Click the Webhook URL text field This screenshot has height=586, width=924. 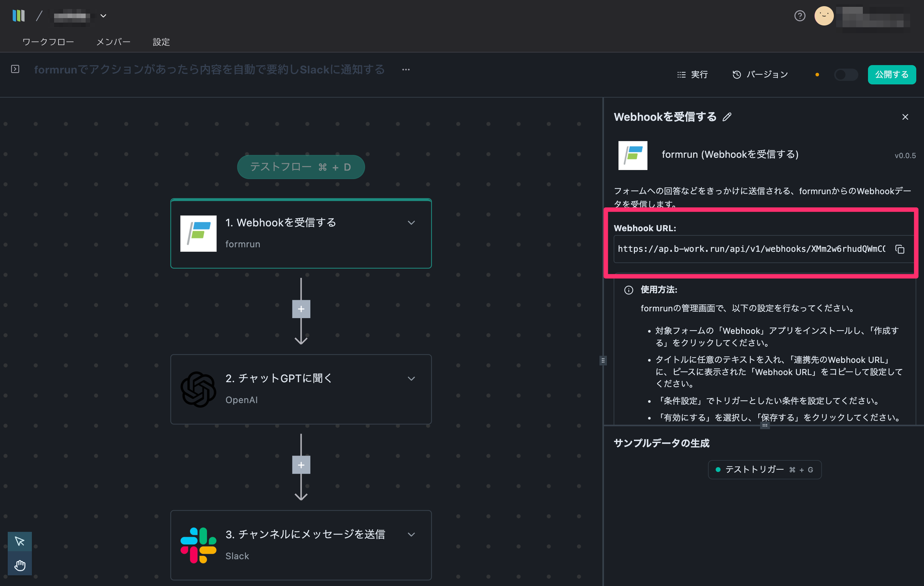[x=751, y=249]
